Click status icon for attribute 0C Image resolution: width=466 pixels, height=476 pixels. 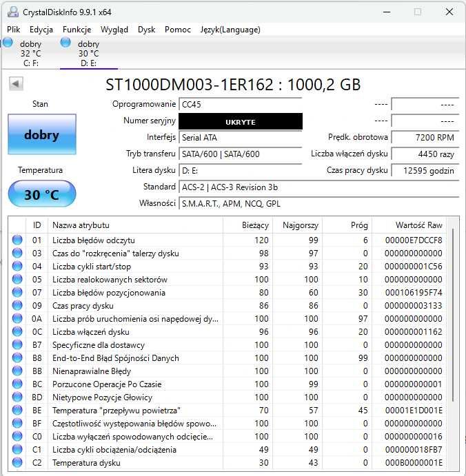pos(17,331)
